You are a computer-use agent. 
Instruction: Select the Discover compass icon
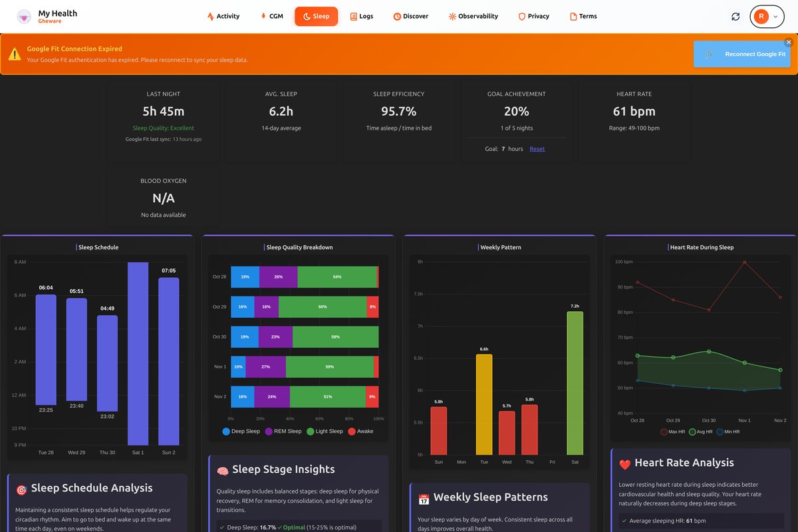pos(397,16)
